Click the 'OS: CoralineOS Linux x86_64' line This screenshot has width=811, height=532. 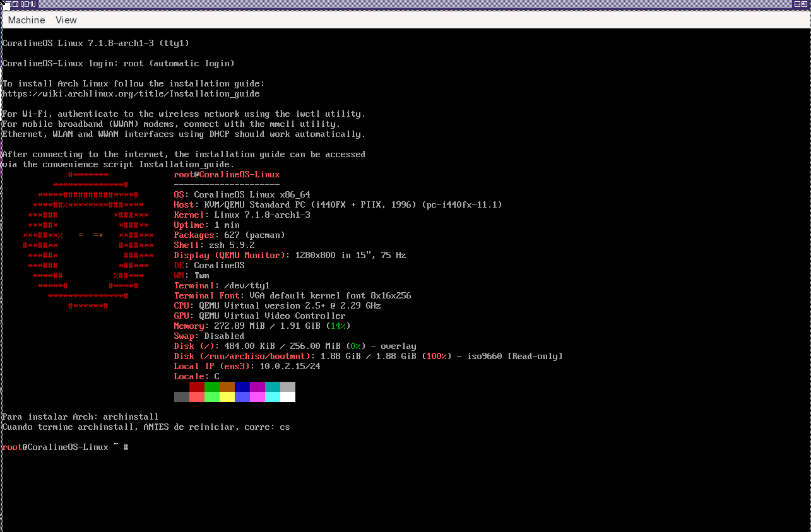point(242,194)
